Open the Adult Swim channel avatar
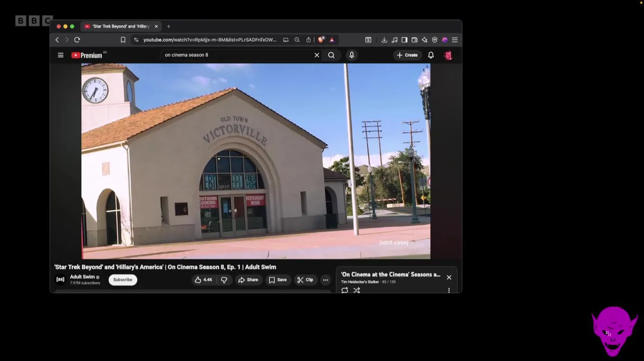The width and height of the screenshot is (644, 361). (60, 279)
